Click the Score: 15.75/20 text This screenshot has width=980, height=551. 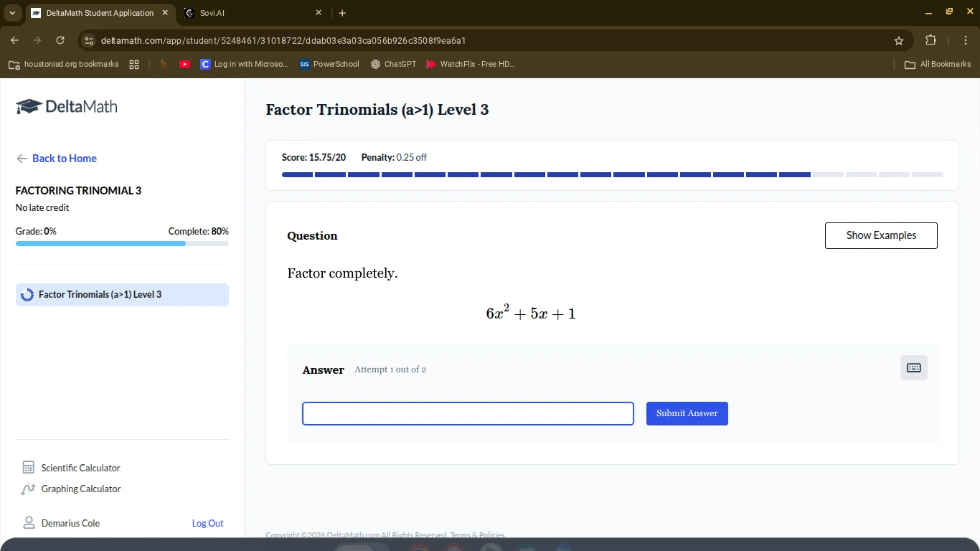314,157
